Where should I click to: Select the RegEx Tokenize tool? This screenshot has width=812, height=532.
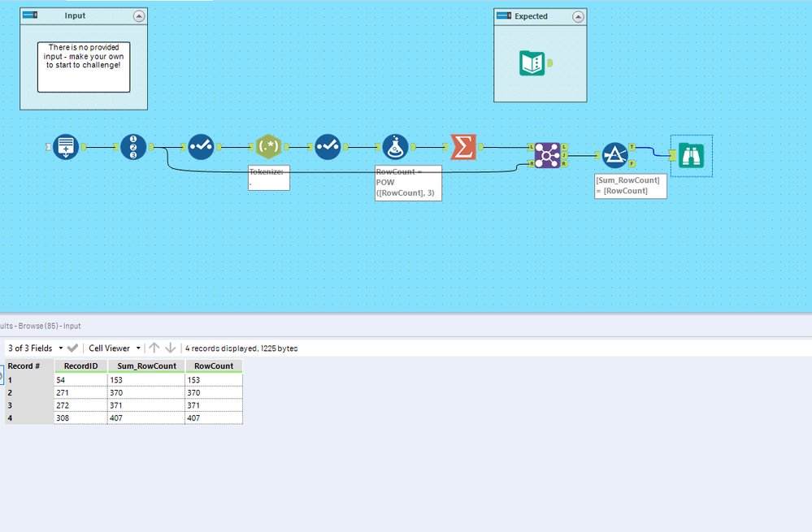[268, 147]
